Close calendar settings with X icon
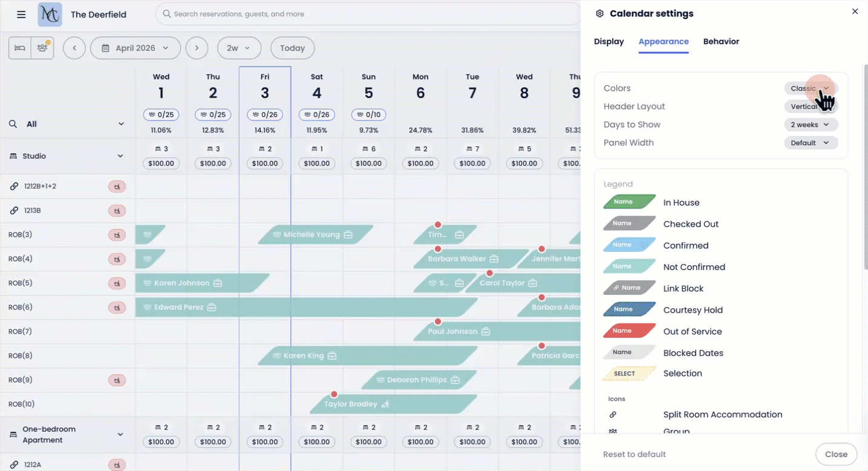This screenshot has width=868, height=471. (855, 12)
